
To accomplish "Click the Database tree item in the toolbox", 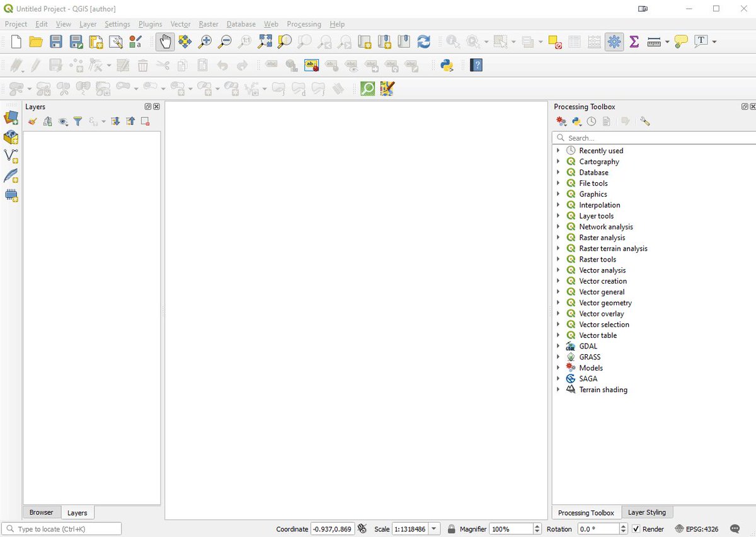I will coord(593,172).
